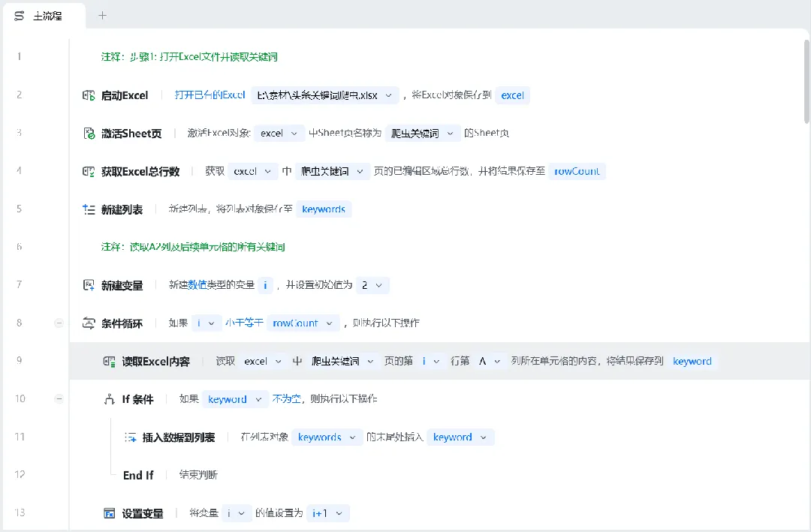Image resolution: width=811 pixels, height=532 pixels.
Task: Click the 小于等于 operator link
Action: point(244,323)
